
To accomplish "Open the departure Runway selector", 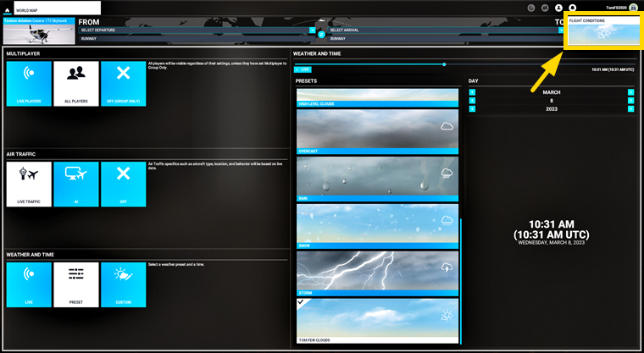I will [x=197, y=39].
